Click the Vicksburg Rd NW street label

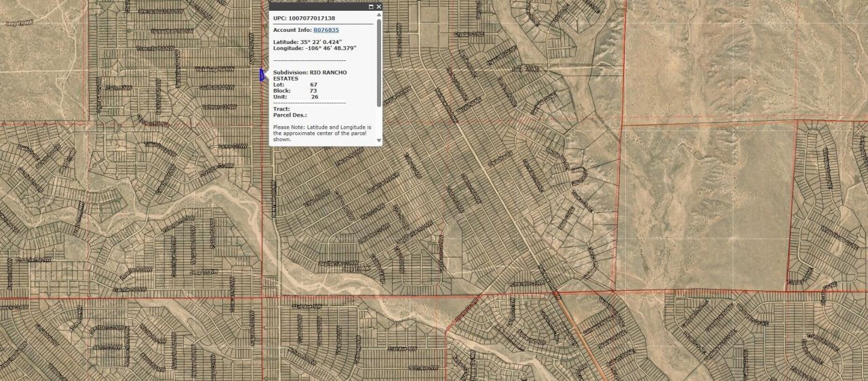(x=214, y=69)
